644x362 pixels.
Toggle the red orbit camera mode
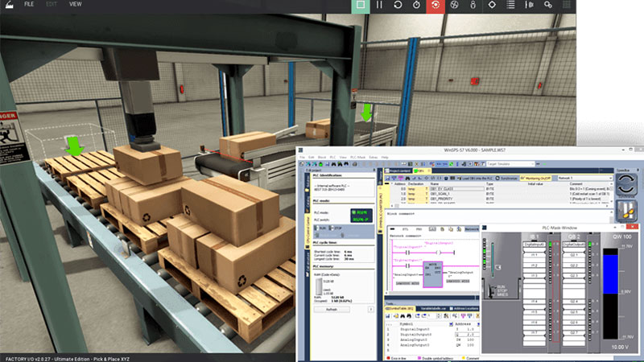pyautogui.click(x=436, y=5)
